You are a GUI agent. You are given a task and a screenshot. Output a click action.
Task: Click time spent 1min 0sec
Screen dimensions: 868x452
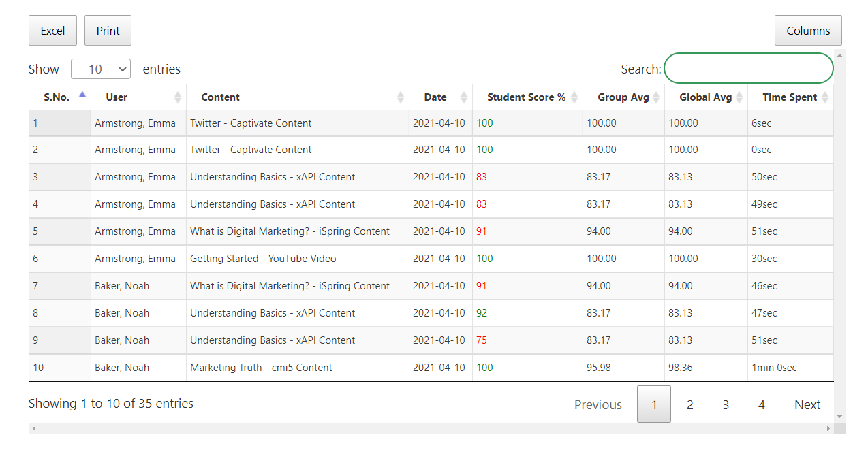(x=774, y=368)
